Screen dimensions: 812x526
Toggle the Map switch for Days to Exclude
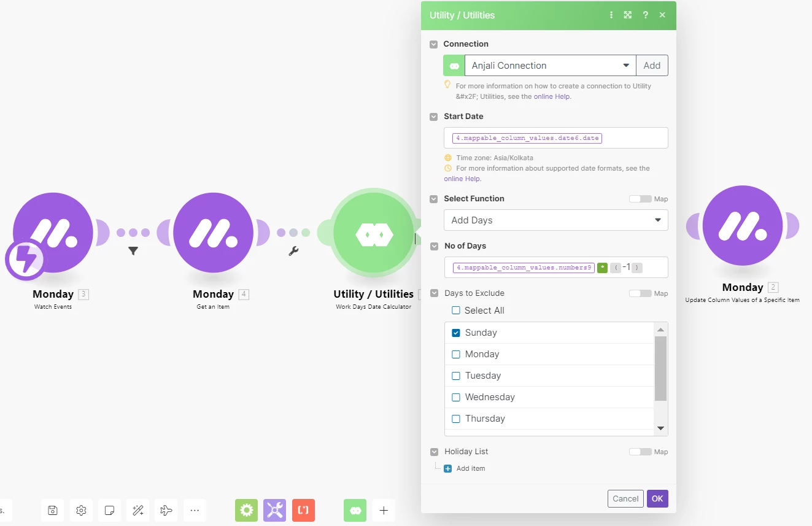tap(640, 293)
